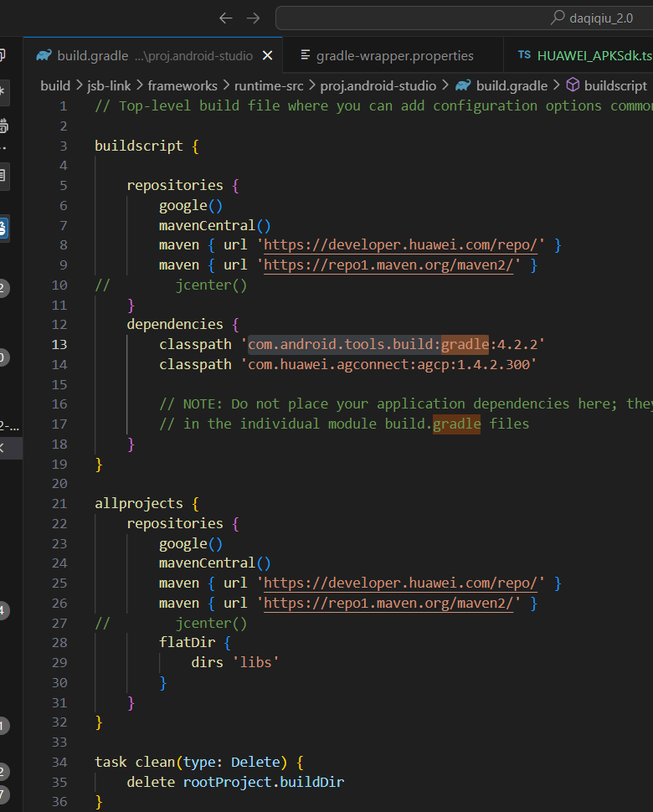Viewport: 653px width, 812px height.
Task: Click 'rootProject.buildDir' on line 35
Action: (x=263, y=783)
